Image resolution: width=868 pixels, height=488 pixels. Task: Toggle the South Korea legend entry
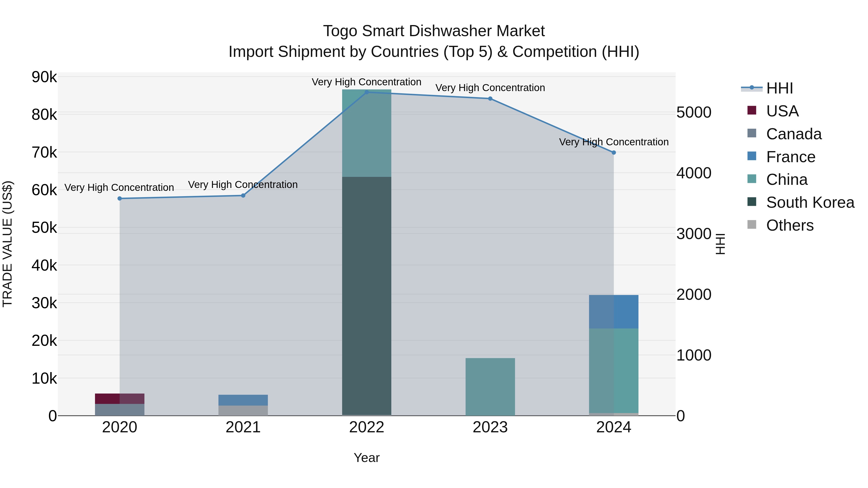click(800, 202)
